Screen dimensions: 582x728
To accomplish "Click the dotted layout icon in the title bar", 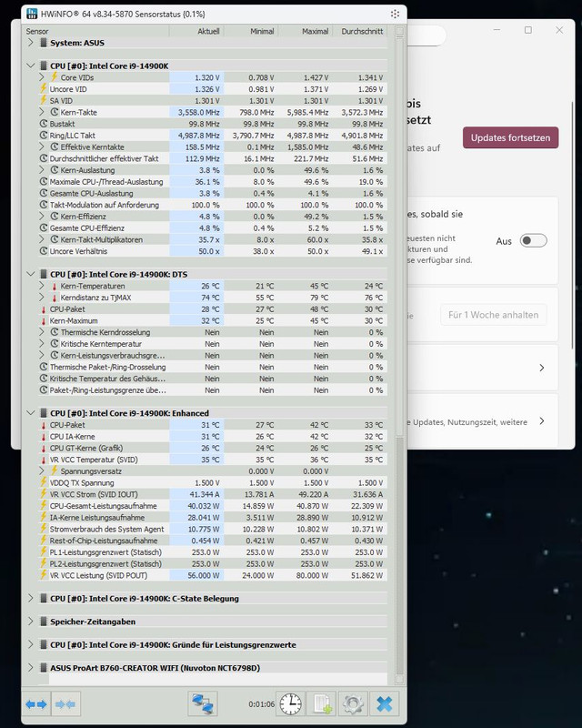I will click(x=395, y=14).
